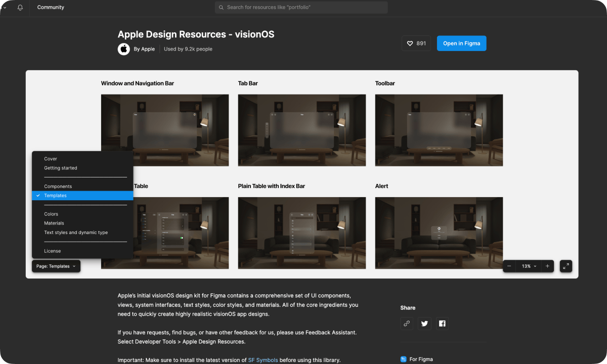Click the For Figma label

pos(421,359)
